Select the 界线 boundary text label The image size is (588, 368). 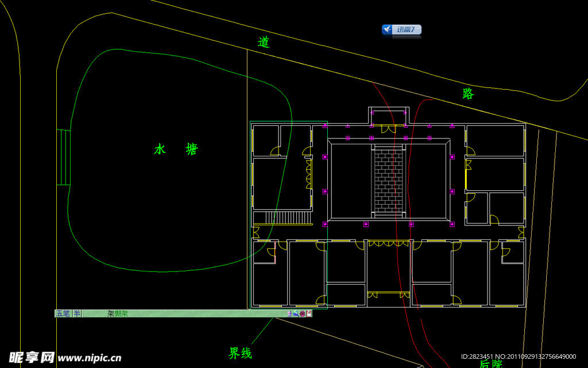tap(241, 353)
